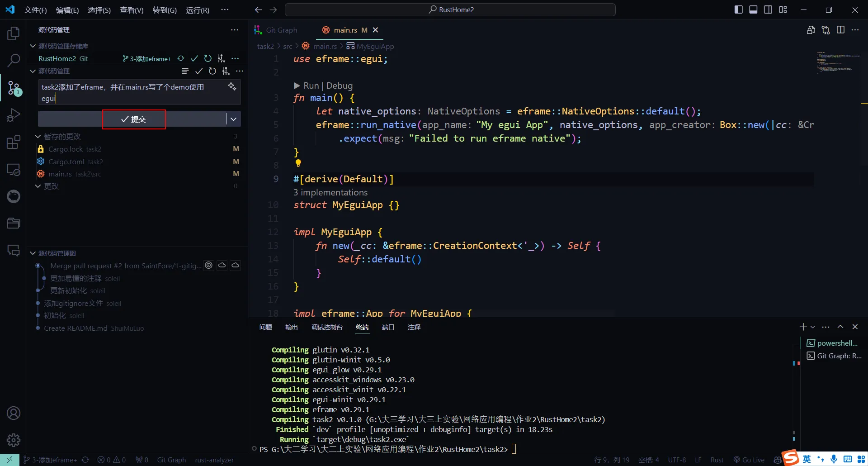Click the rust-analyzer status bar item
This screenshot has width=868, height=466.
[214, 460]
